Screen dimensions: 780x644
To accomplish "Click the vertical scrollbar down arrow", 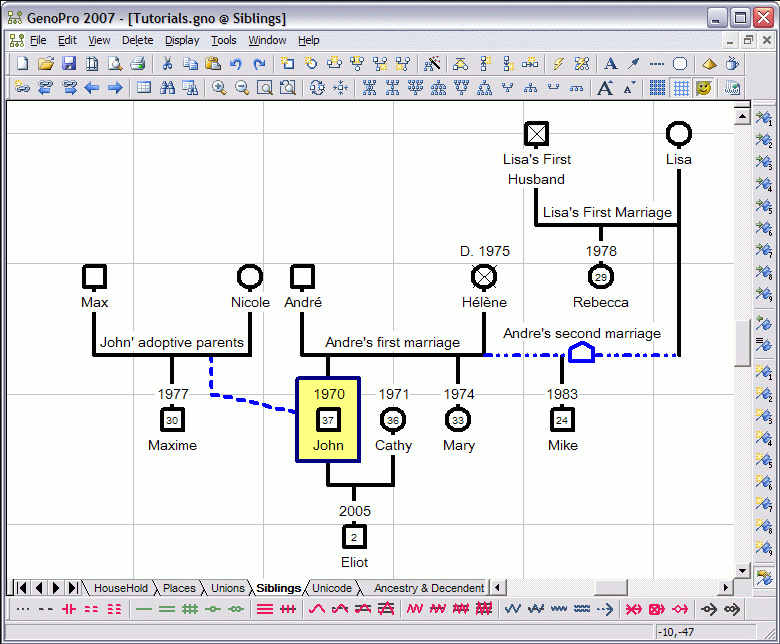I will pos(742,571).
